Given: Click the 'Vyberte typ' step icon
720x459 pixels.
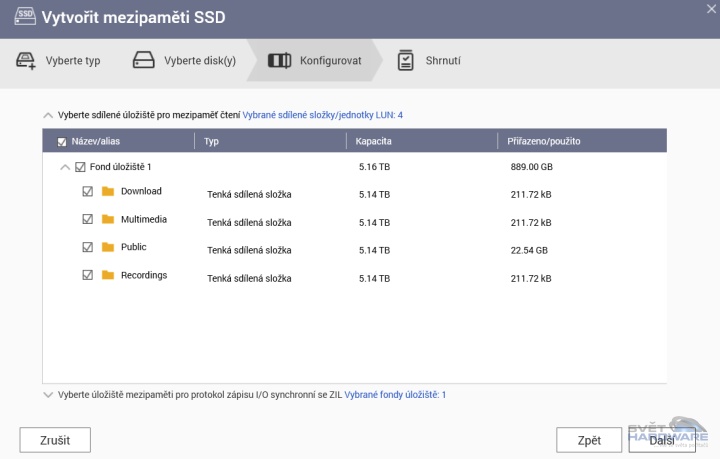Looking at the screenshot, I should click(x=26, y=61).
